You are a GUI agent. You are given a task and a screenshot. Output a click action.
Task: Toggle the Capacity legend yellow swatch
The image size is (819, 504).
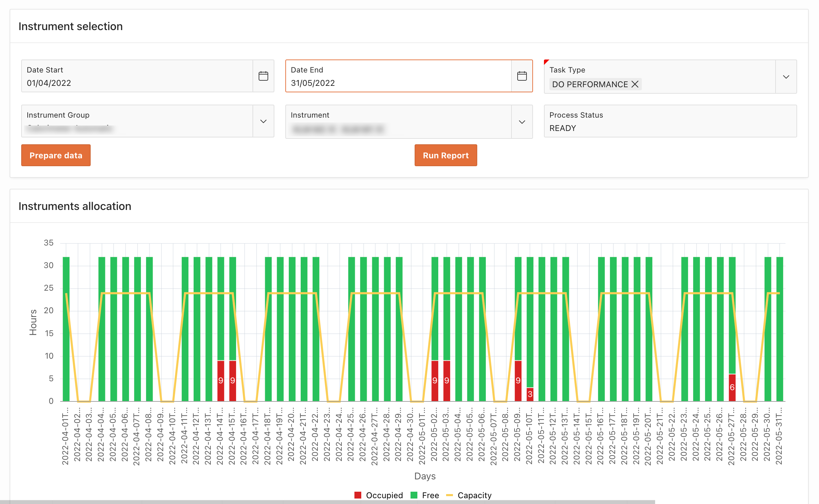(x=450, y=495)
